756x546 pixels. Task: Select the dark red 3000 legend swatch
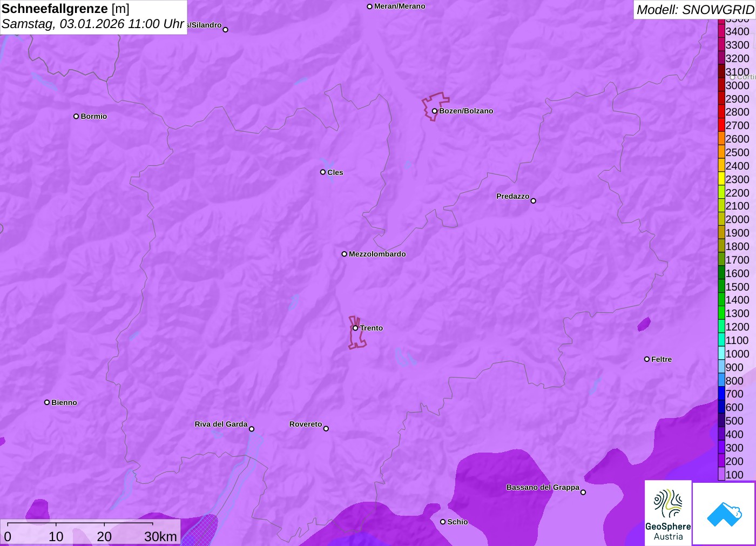[x=721, y=85]
